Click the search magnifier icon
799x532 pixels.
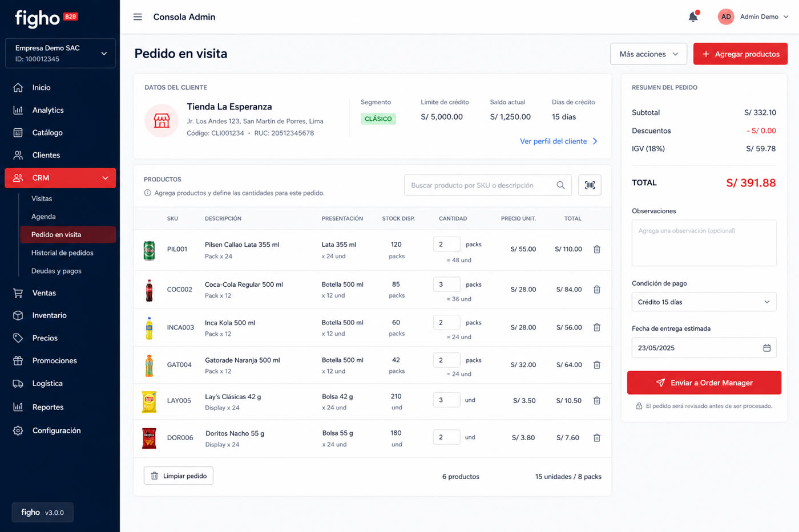pos(560,185)
